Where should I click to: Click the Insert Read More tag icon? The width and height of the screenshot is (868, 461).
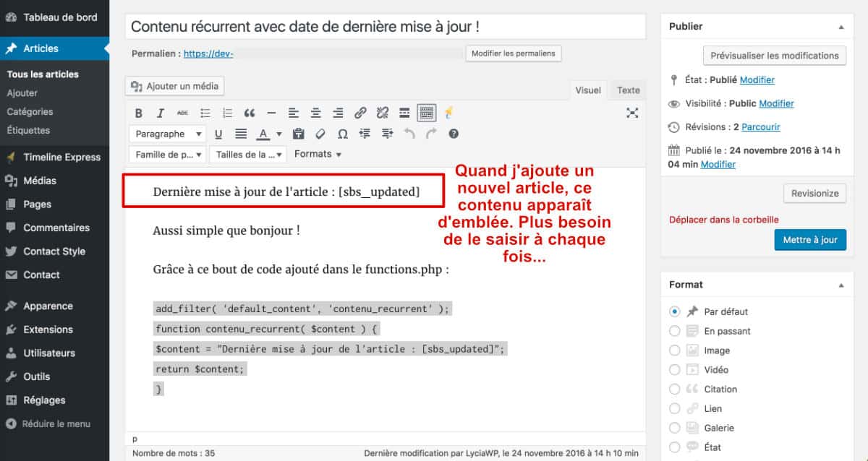click(x=404, y=112)
